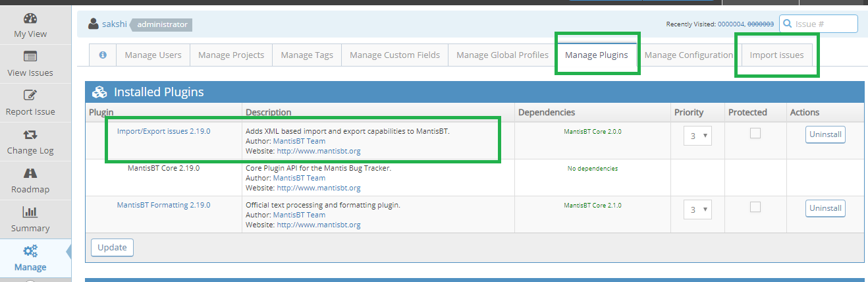868x282 pixels.
Task: Toggle Protected checkbox for Import/Export issues
Action: pos(755,133)
